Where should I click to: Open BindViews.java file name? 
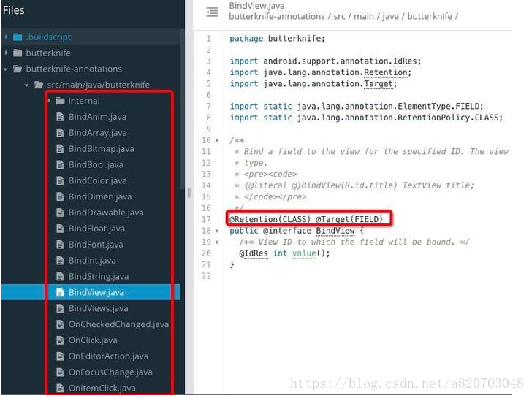[x=99, y=308]
